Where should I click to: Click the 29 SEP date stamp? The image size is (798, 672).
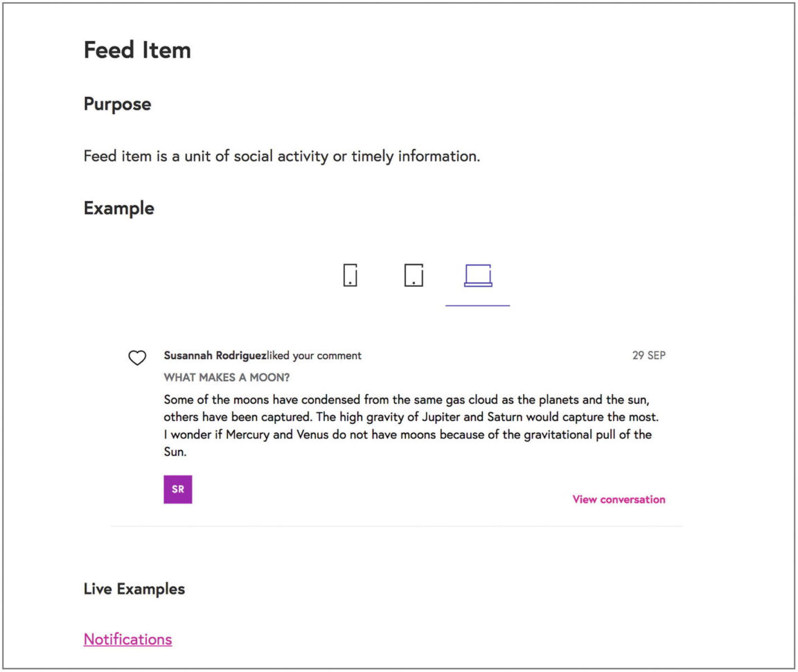click(649, 355)
